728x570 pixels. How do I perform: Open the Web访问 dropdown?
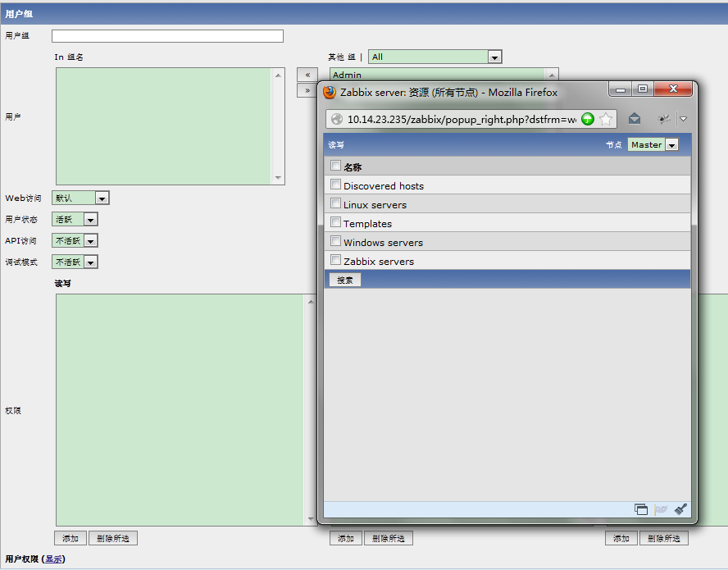(x=80, y=198)
